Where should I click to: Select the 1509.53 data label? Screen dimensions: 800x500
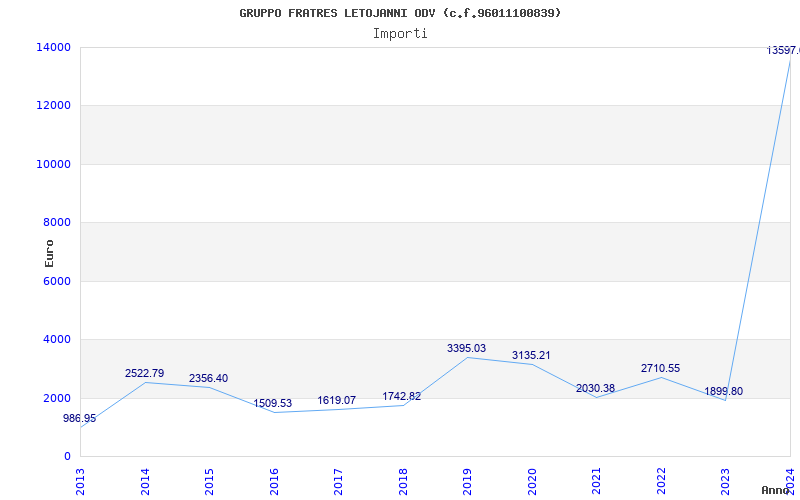(273, 404)
